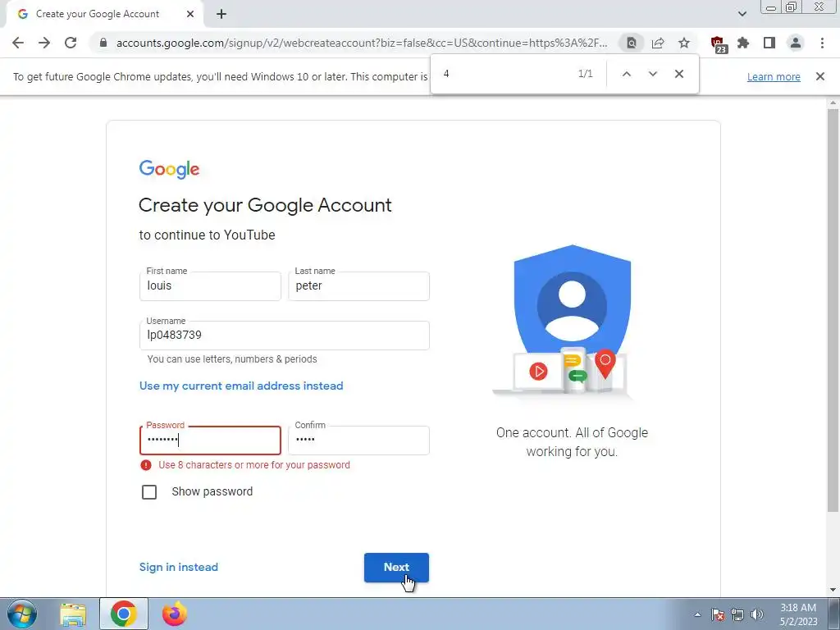
Task: Open the Extensions puzzle menu
Action: [x=743, y=43]
